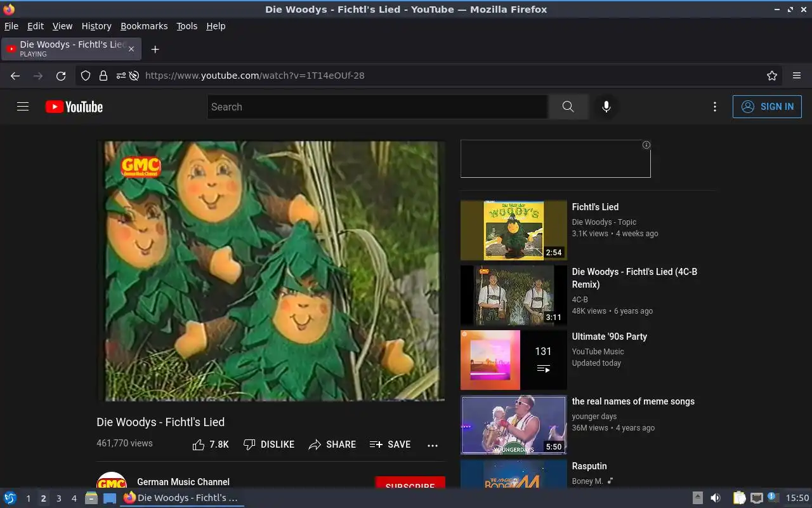Open 'the real names of meme songs' thumbnail
Image resolution: width=812 pixels, height=508 pixels.
tap(514, 425)
